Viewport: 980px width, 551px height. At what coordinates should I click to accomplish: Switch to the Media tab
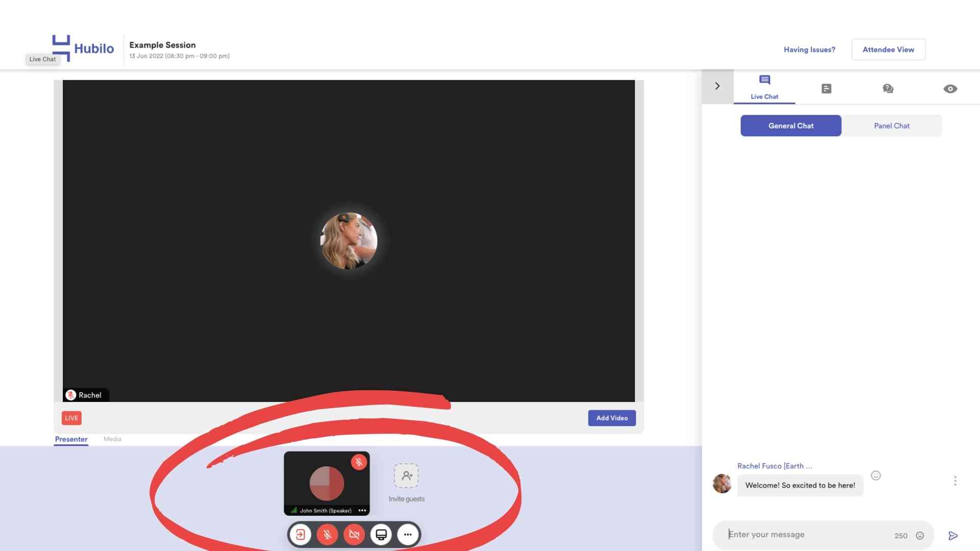click(x=112, y=439)
